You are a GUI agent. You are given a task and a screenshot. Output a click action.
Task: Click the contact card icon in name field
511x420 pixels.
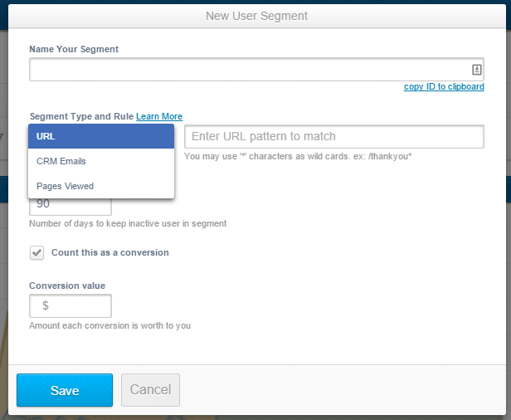(x=476, y=70)
